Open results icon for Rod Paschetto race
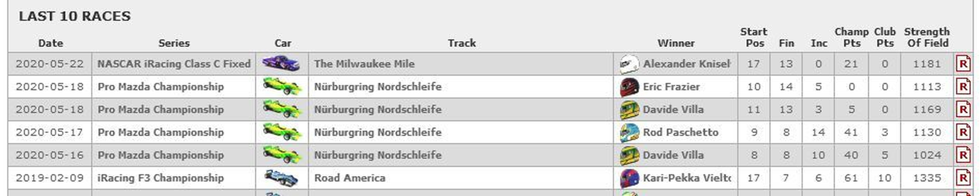Viewport: 980px width, 196px height. pos(963,132)
